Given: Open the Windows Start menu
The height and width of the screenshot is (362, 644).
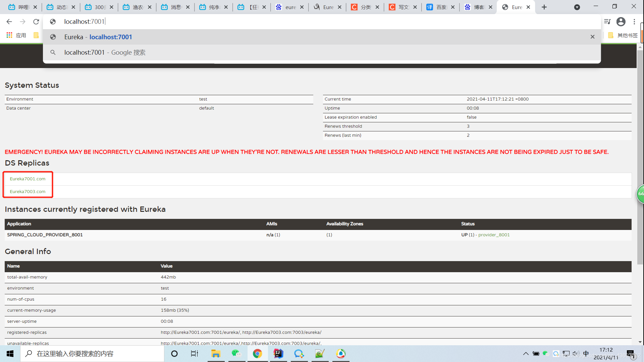Looking at the screenshot, I should pyautogui.click(x=10, y=354).
